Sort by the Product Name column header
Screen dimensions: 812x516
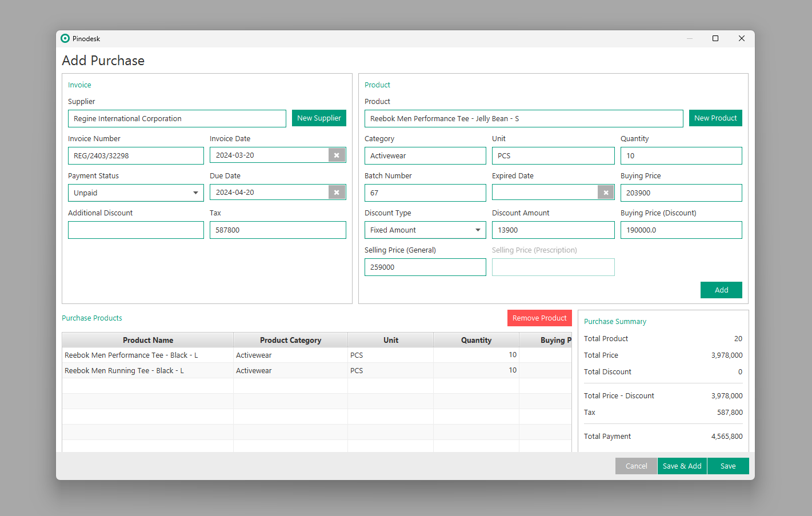coord(147,340)
